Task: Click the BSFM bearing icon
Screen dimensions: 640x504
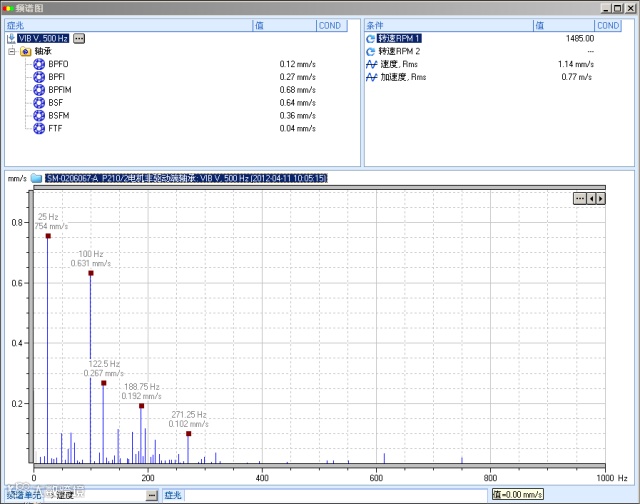Action: [39, 115]
